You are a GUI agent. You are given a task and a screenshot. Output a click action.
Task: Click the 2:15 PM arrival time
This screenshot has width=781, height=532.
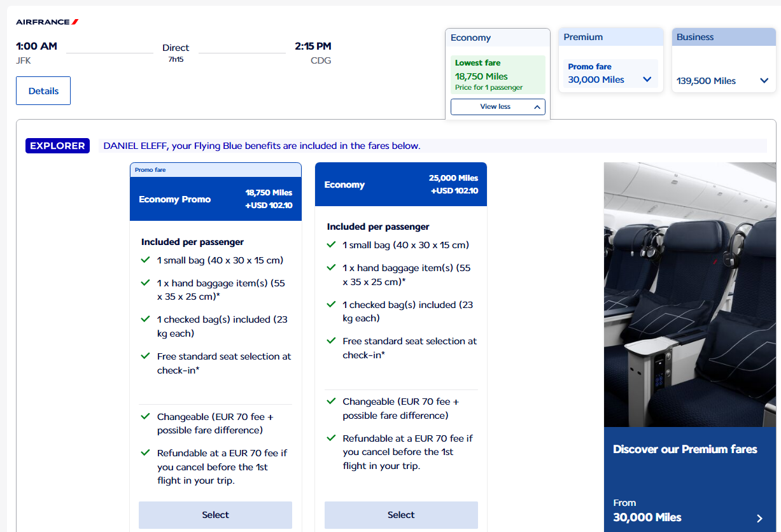coord(313,46)
